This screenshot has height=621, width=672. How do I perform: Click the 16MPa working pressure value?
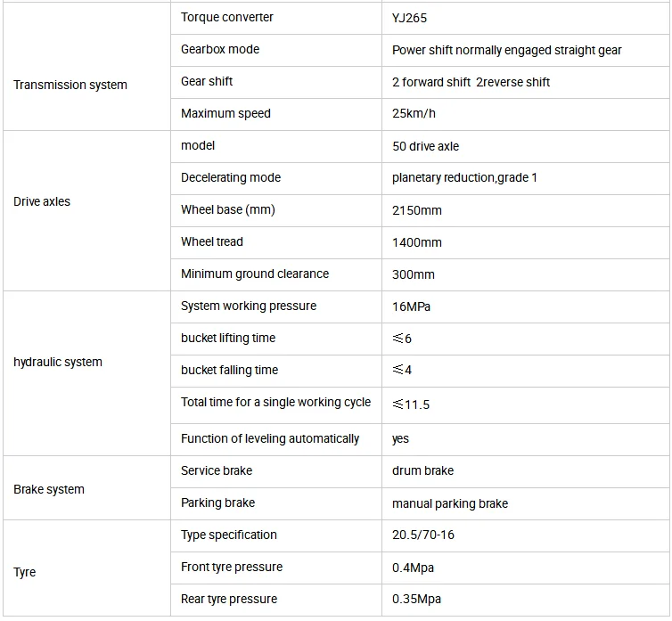tap(412, 306)
